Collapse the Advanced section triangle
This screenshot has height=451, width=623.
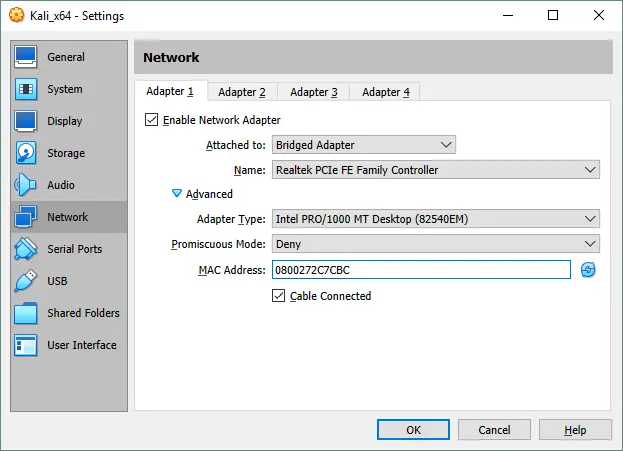[x=176, y=194]
